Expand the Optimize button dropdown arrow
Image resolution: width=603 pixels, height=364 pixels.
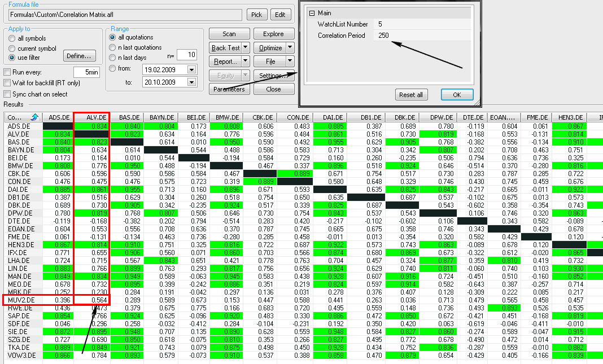[290, 47]
